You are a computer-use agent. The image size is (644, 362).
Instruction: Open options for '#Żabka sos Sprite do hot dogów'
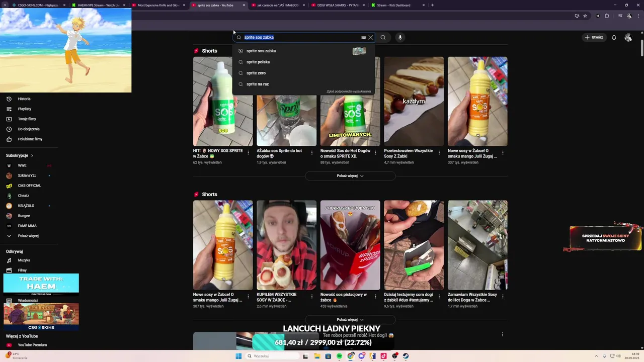[312, 153]
